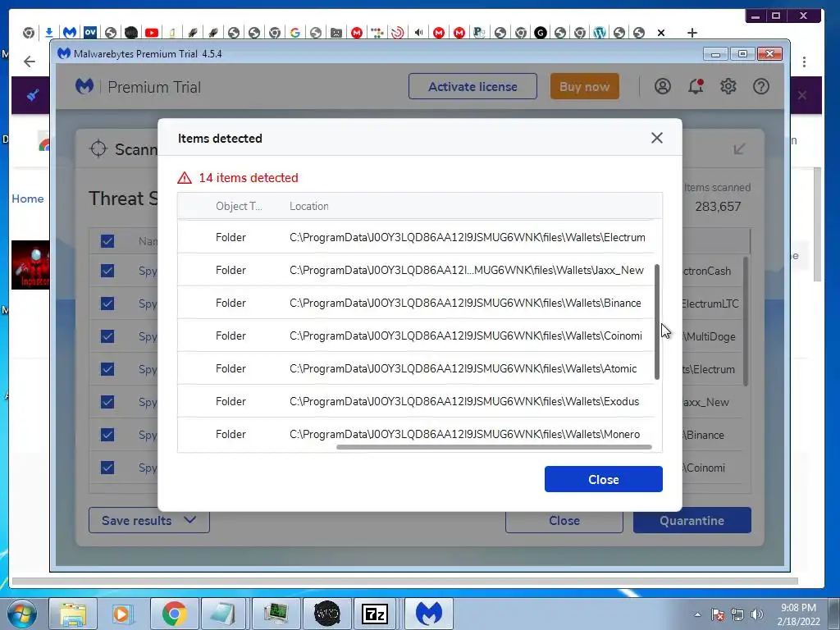Screen dimensions: 840x630
Task: Uncheck the MultiDoge threat row
Action: [107, 336]
